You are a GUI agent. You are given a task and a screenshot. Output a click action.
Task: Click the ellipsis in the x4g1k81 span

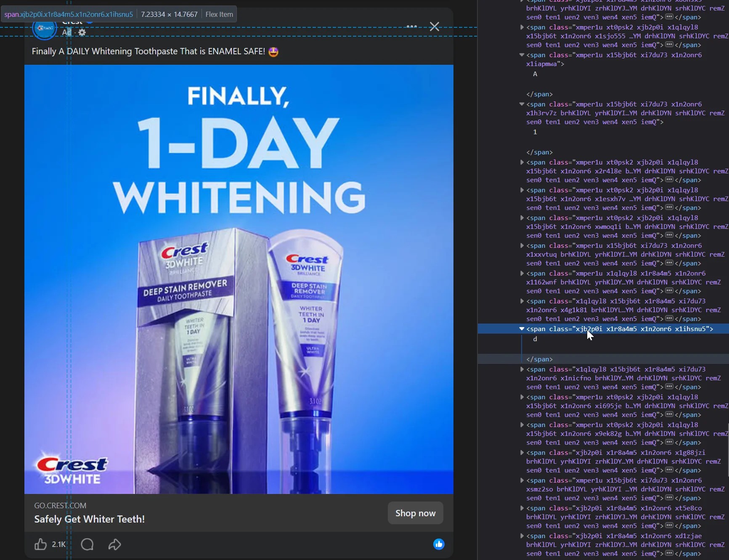click(669, 318)
